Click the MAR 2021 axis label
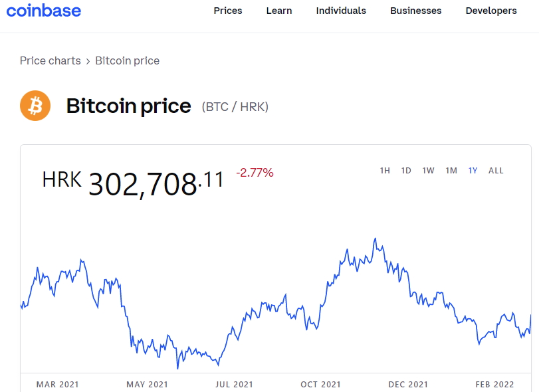This screenshot has height=392, width=539. (x=58, y=384)
